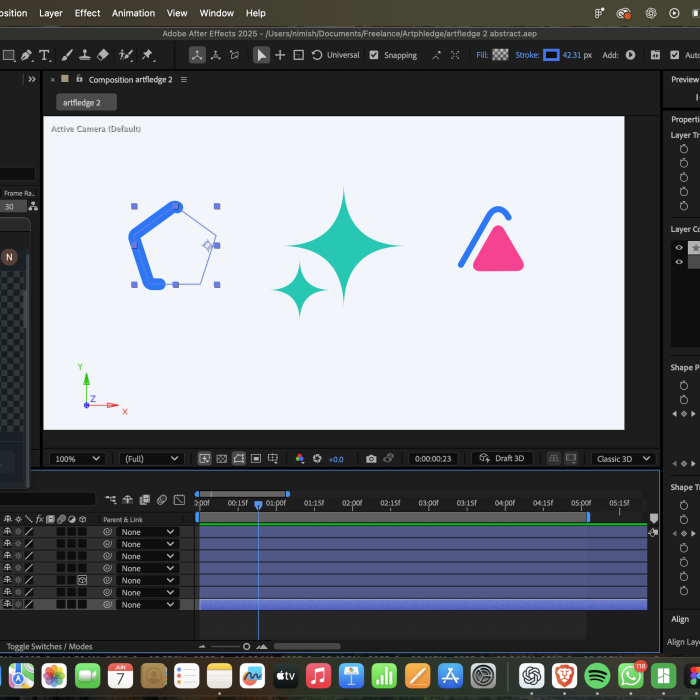Image resolution: width=700 pixels, height=700 pixels.
Task: Select the Type tool
Action: (45, 55)
